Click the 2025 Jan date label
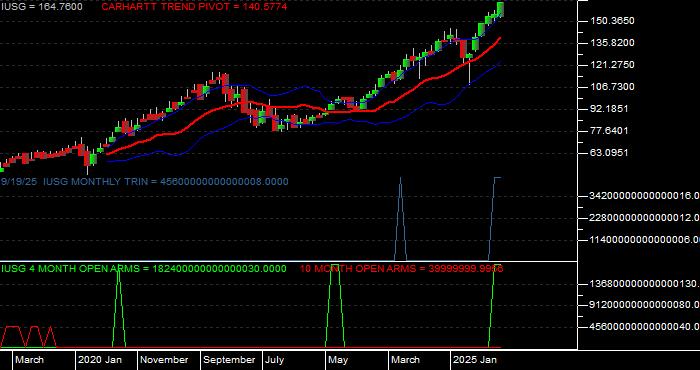The image size is (700, 370). pos(475,360)
